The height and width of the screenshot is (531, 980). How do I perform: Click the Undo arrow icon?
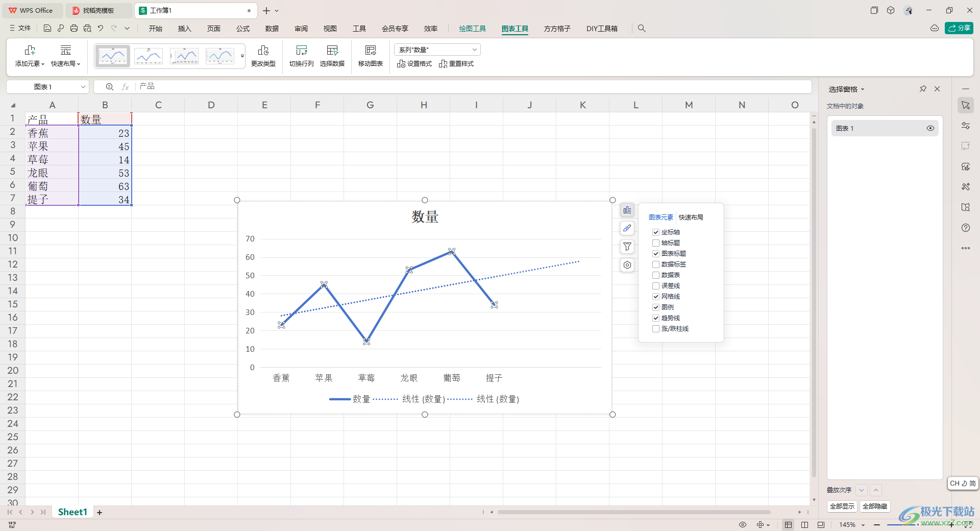(101, 29)
